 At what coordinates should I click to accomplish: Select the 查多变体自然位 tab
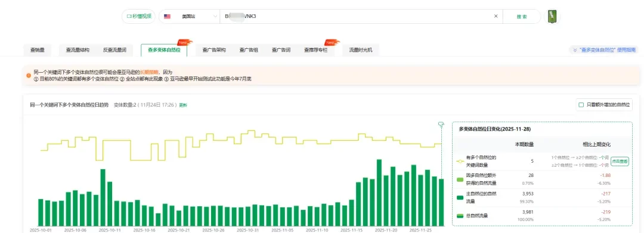click(164, 50)
